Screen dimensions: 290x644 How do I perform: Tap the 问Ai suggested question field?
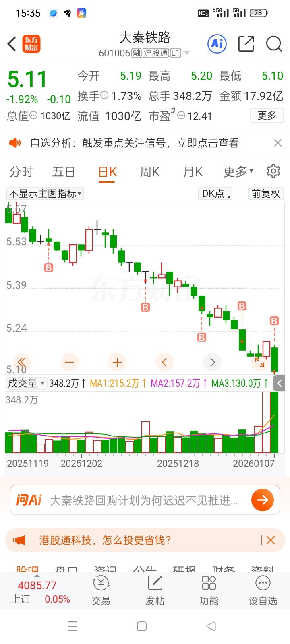pos(145,500)
